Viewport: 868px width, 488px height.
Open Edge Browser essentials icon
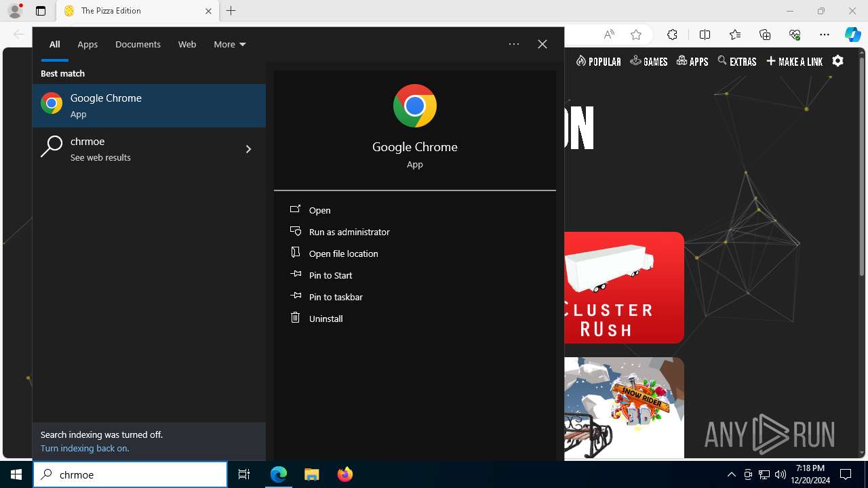(x=795, y=35)
